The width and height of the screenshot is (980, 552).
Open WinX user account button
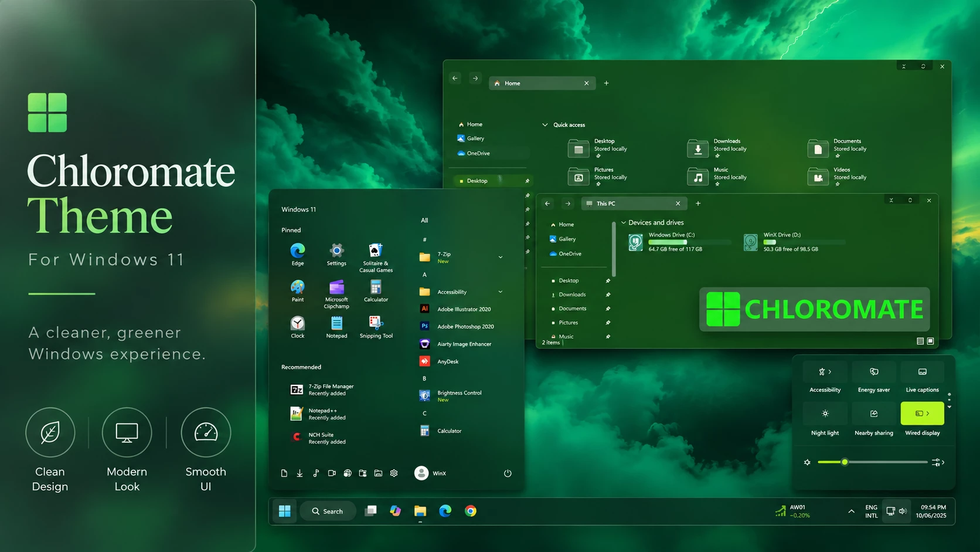(430, 473)
